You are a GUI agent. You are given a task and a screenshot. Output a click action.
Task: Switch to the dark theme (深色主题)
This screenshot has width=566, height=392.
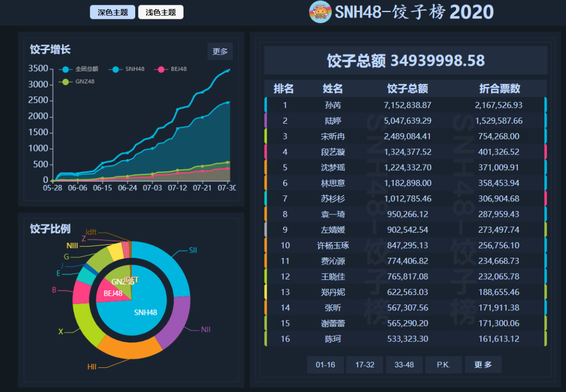point(113,12)
